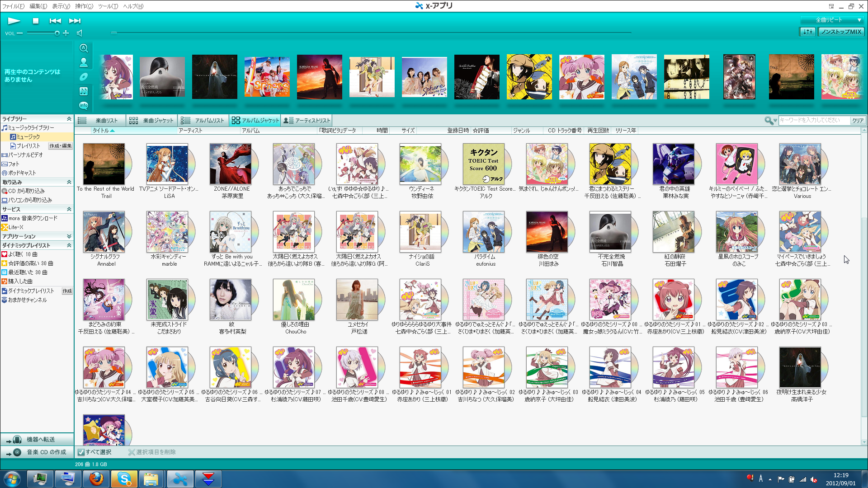Click 作成・編集 button next to playlist
The image size is (868, 488).
pos(61,146)
